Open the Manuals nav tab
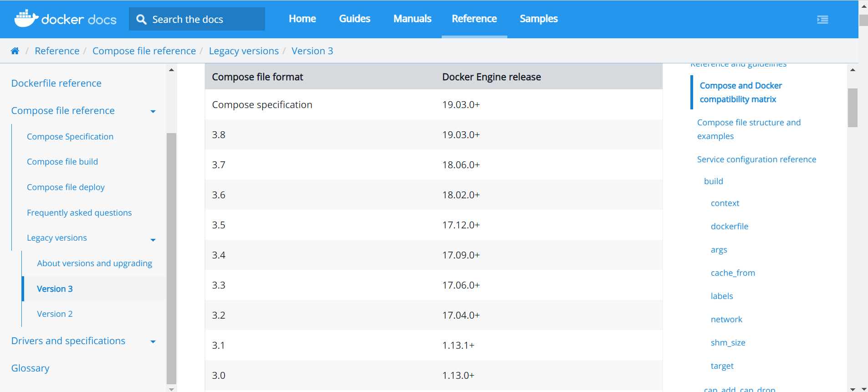 coord(413,19)
